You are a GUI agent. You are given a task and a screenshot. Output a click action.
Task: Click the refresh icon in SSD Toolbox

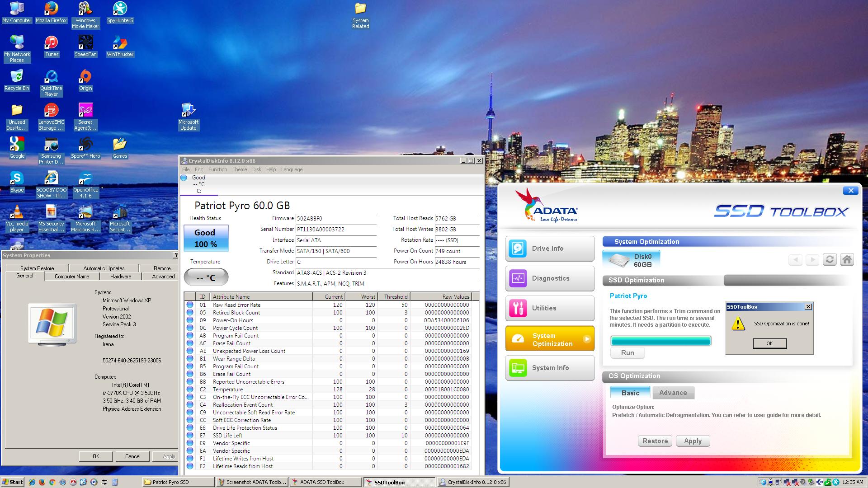point(830,259)
